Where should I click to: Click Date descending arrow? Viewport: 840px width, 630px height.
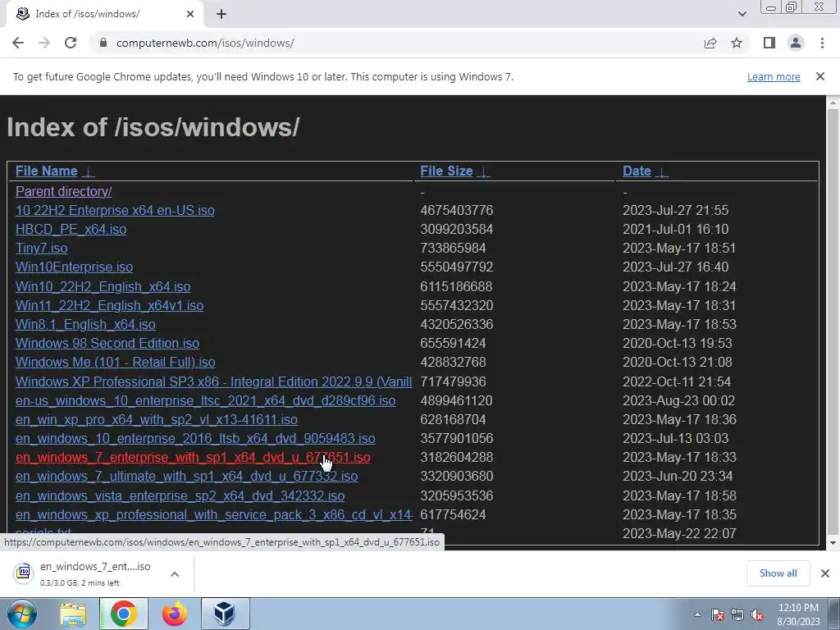662,172
